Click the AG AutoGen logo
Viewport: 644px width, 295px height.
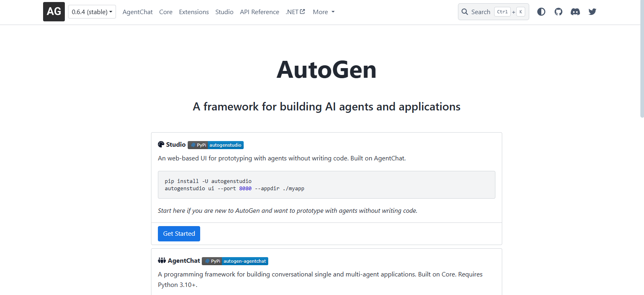coord(54,12)
